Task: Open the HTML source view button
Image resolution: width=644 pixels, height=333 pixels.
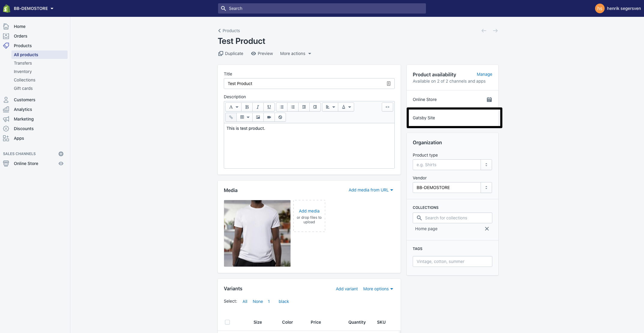Action: click(387, 107)
